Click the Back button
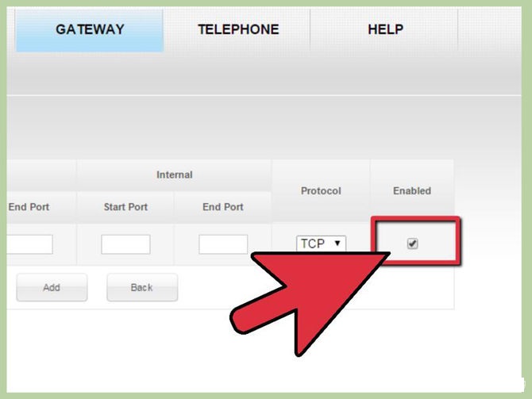The height and width of the screenshot is (399, 532). [x=142, y=287]
